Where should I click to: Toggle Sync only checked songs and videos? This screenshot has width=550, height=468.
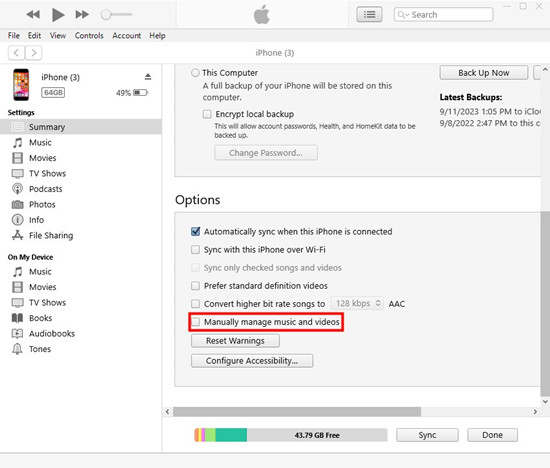[x=195, y=267]
